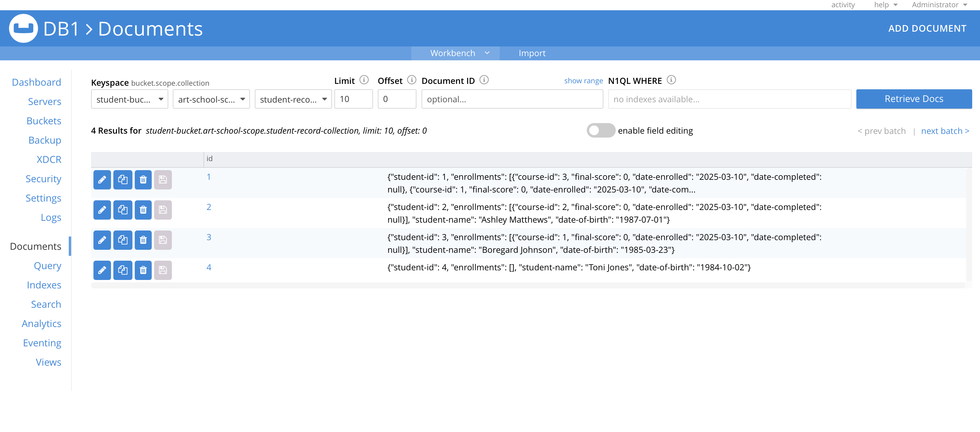Viewport: 980px width, 432px height.
Task: Click the pencil icon for document 4
Action: pyautogui.click(x=102, y=270)
